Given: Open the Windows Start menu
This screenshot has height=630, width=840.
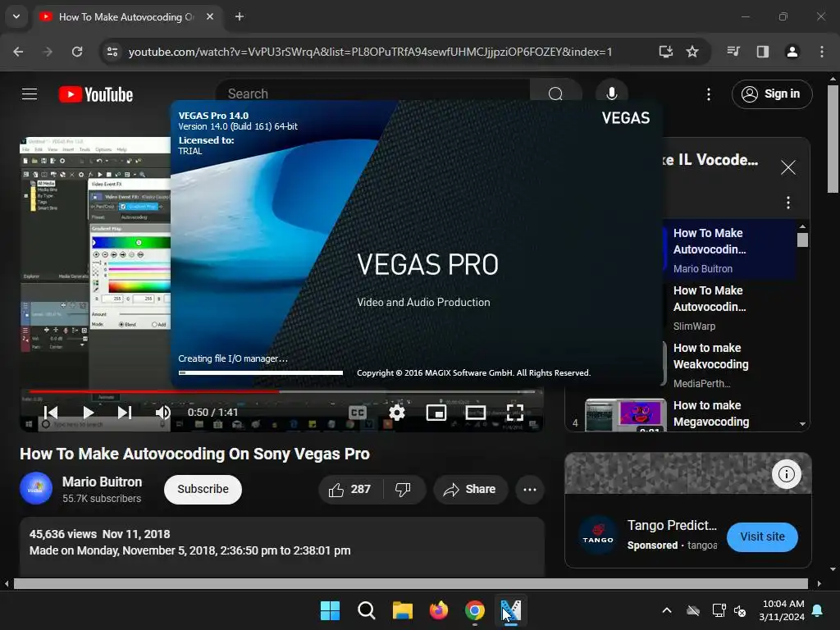Looking at the screenshot, I should pyautogui.click(x=330, y=610).
